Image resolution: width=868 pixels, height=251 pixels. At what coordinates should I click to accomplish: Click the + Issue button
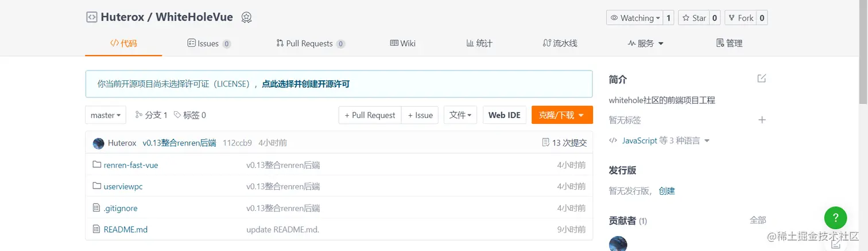[x=420, y=115]
